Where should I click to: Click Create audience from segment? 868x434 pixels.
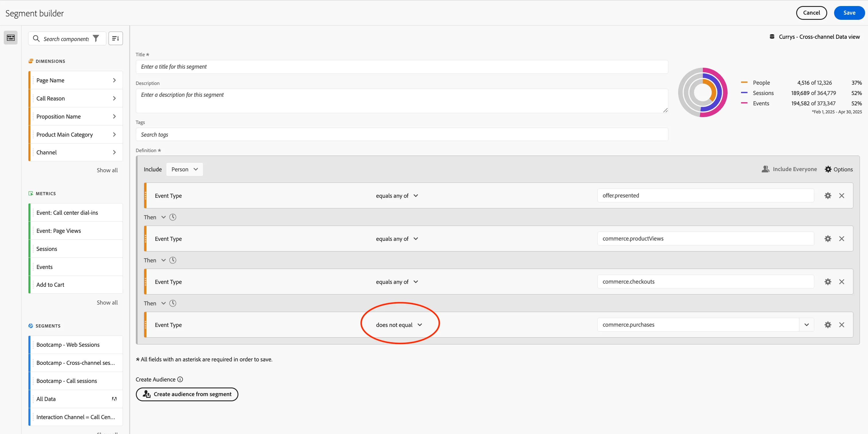click(187, 394)
